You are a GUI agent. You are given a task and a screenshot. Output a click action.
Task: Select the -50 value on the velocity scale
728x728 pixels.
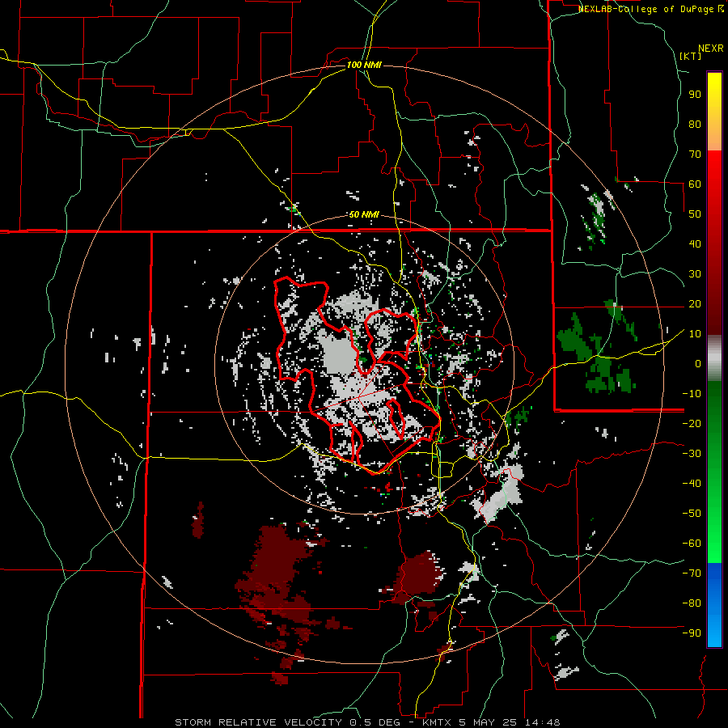(x=692, y=513)
